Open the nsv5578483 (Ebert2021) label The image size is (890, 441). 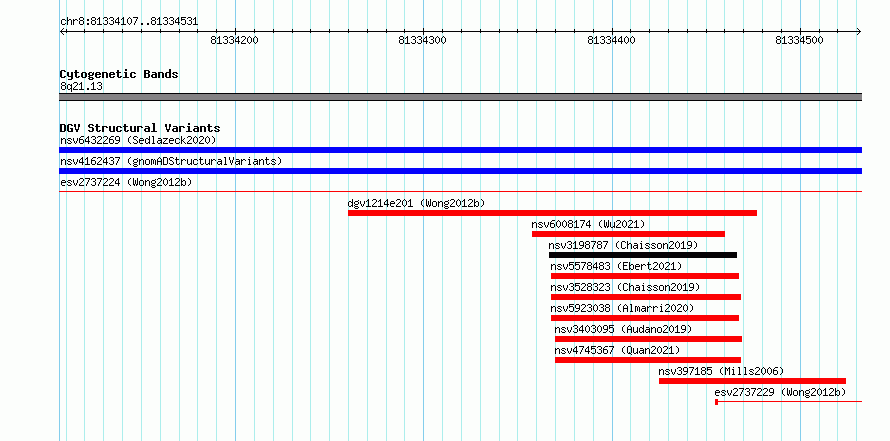616,266
